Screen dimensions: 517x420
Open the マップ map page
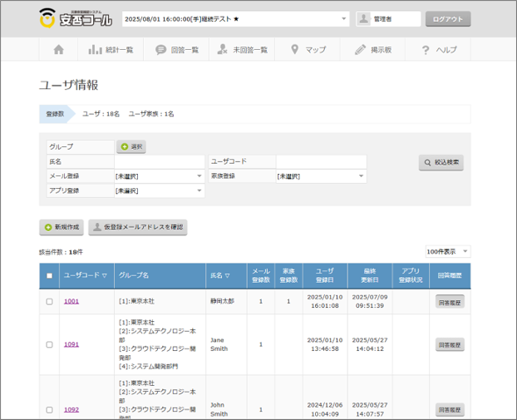[x=308, y=50]
